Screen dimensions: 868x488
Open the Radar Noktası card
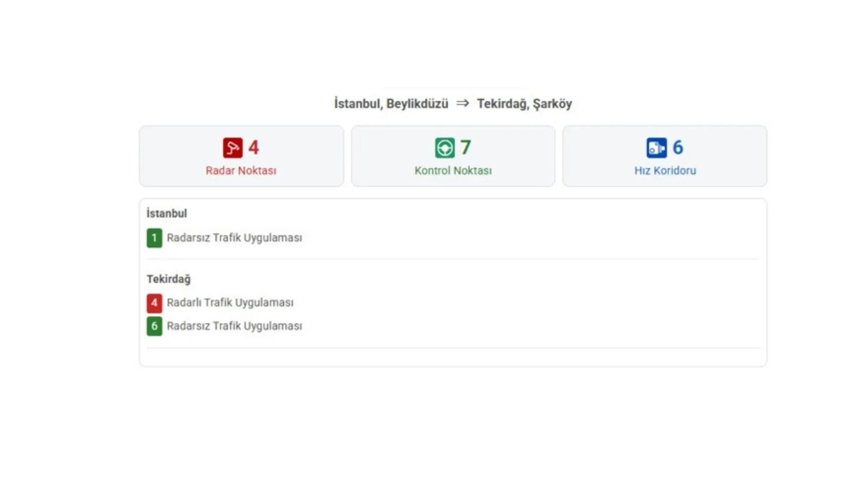click(x=241, y=156)
